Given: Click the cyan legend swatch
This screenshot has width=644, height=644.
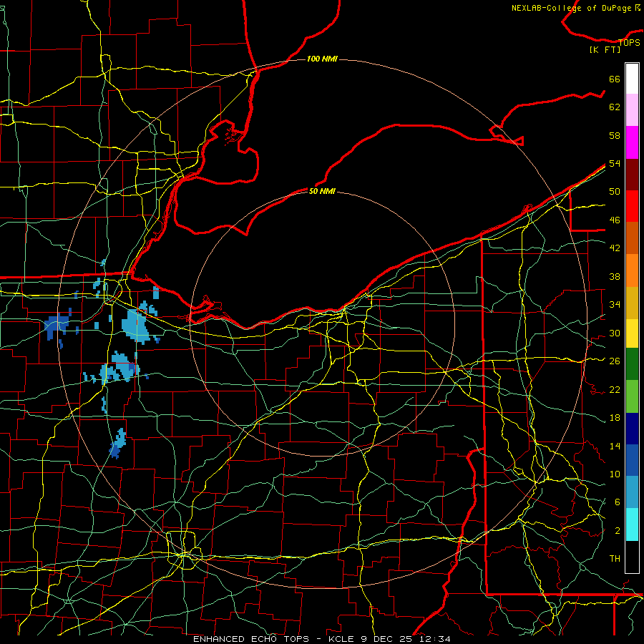Looking at the screenshot, I should click(632, 525).
